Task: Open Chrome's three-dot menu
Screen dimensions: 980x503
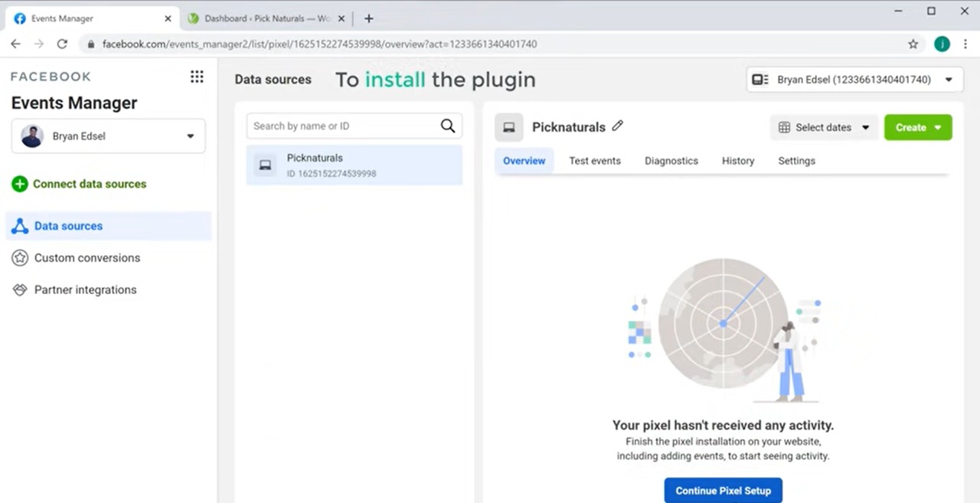Action: (x=966, y=44)
